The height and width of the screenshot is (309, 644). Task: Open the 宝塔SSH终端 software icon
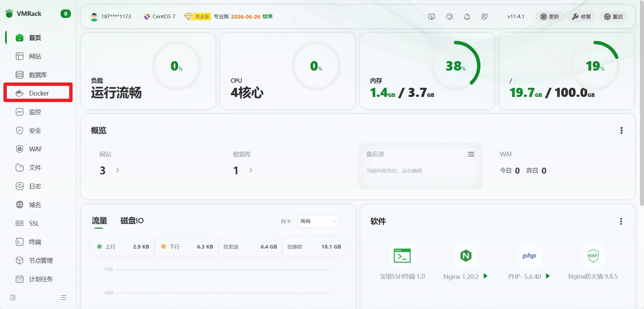(x=402, y=256)
